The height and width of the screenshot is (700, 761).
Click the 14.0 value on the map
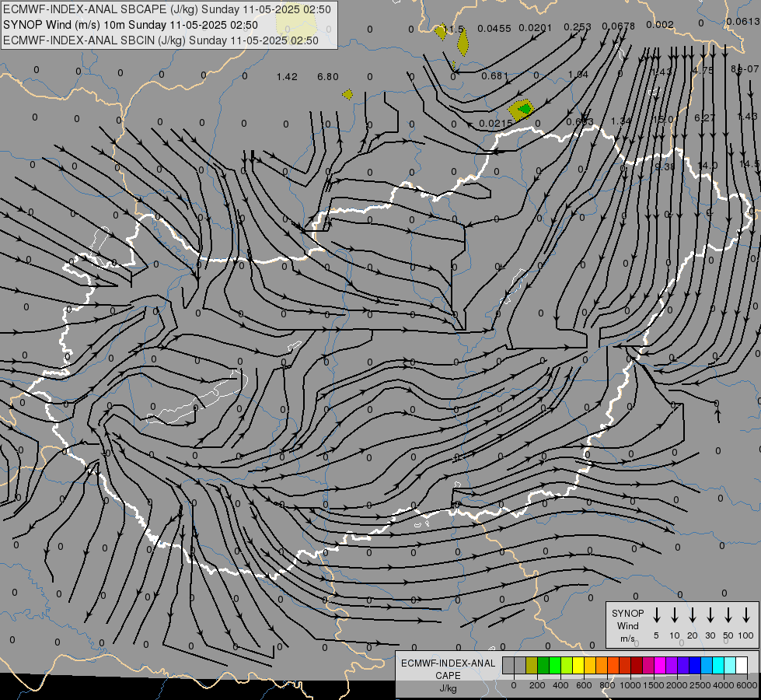(707, 165)
